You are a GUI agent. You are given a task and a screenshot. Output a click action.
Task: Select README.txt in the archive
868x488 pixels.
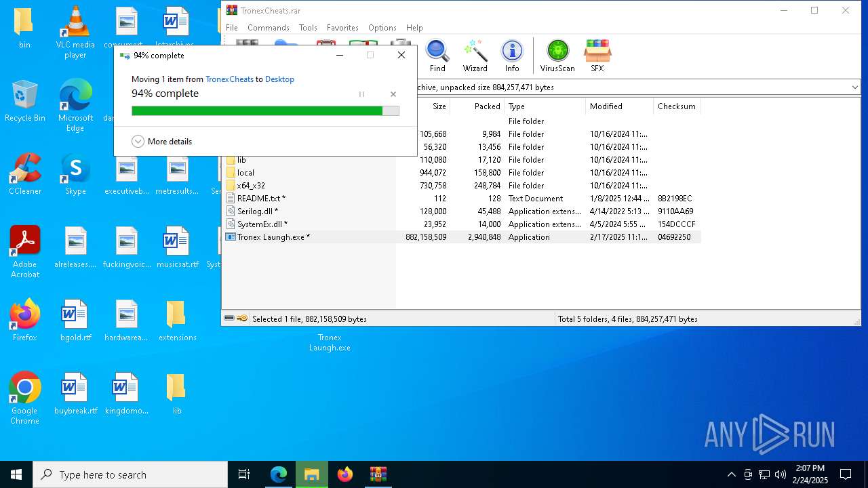tap(261, 199)
